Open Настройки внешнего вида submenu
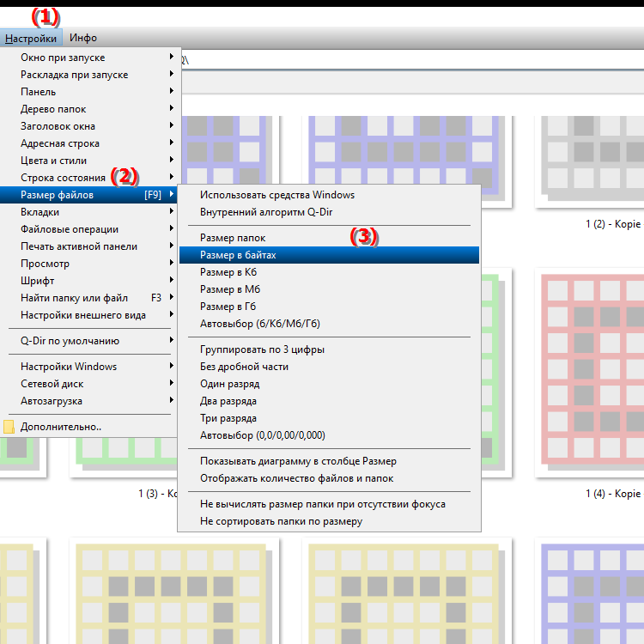Viewport: 644px width, 644px height. (x=89, y=315)
